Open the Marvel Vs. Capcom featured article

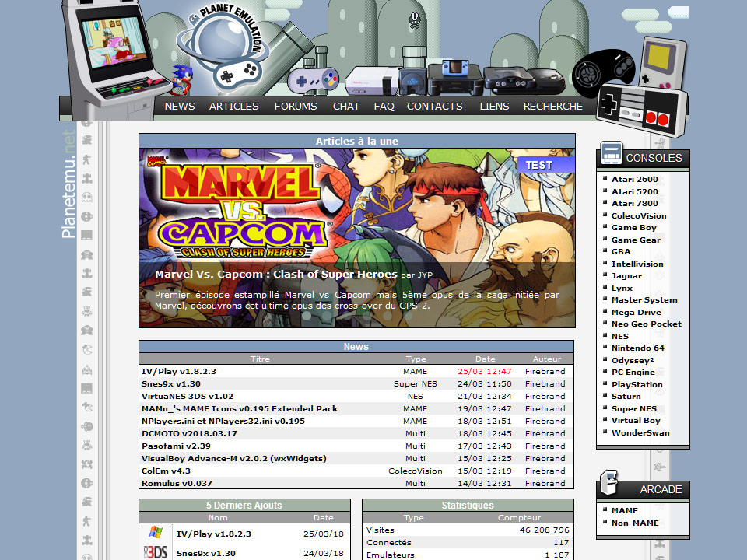pos(357,238)
